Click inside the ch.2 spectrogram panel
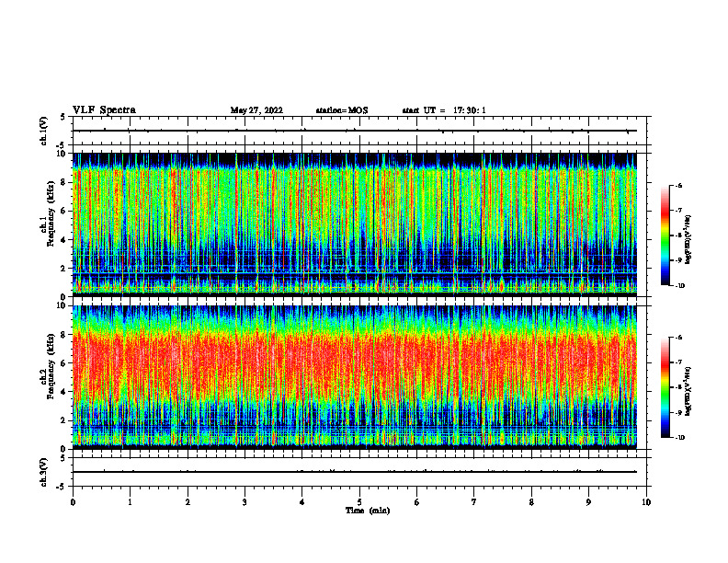Viewport: 728px width, 563px height. [x=355, y=377]
